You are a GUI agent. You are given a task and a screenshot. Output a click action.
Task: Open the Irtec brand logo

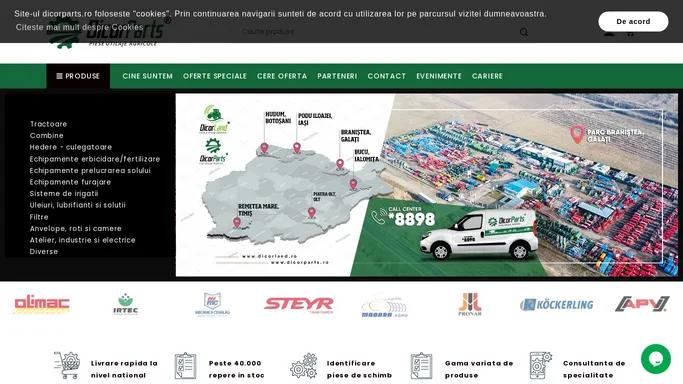click(125, 304)
